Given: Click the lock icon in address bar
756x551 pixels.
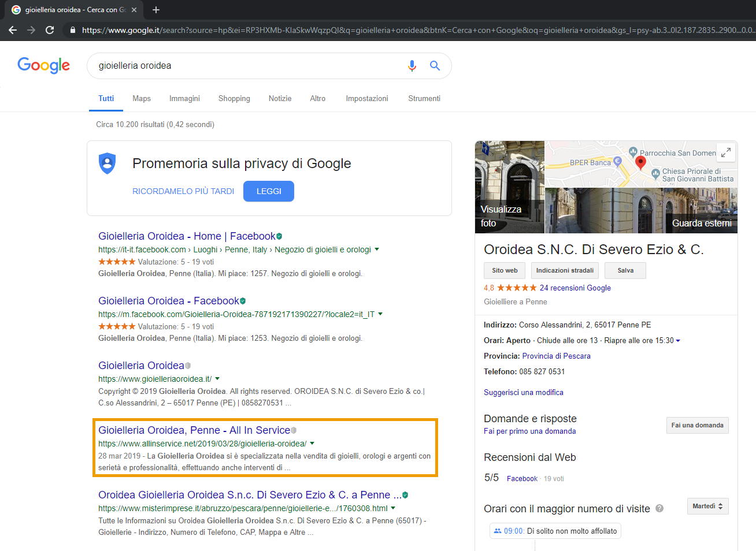Looking at the screenshot, I should pyautogui.click(x=72, y=30).
